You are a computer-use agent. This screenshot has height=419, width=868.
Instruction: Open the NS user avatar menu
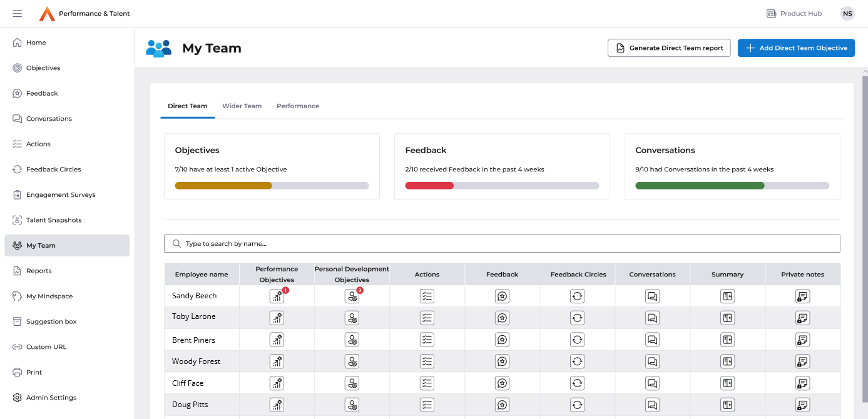click(x=847, y=14)
